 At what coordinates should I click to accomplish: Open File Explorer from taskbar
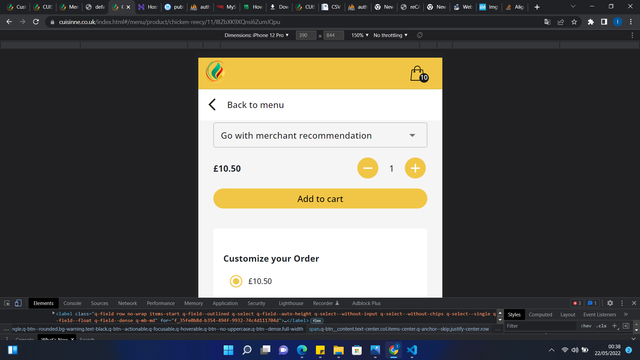(338, 350)
